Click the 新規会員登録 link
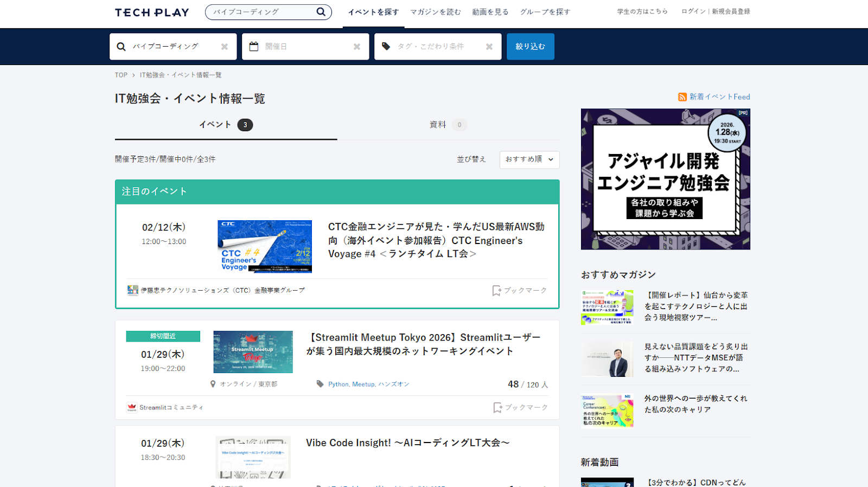868x487 pixels. pyautogui.click(x=731, y=11)
